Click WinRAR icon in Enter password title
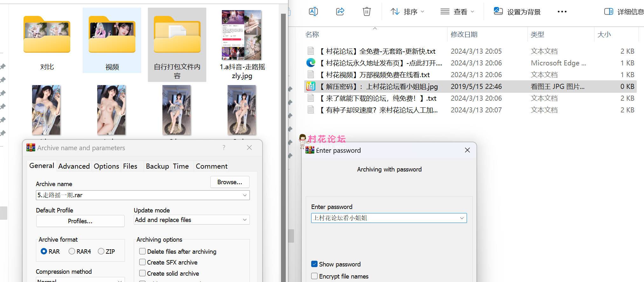 [x=310, y=150]
